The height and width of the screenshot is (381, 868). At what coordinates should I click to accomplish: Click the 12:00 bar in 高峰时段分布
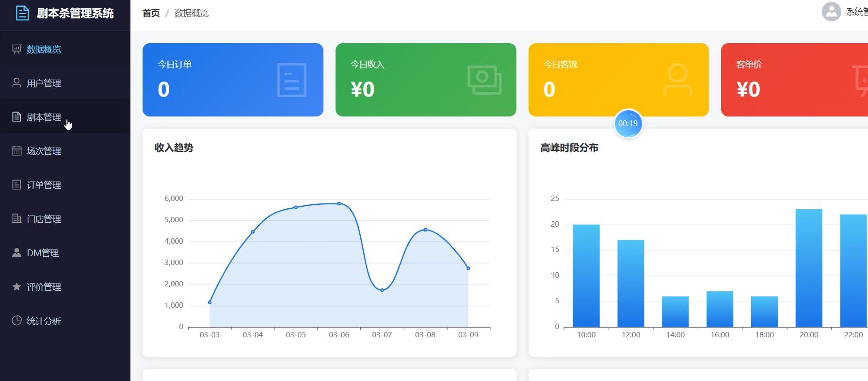click(631, 283)
